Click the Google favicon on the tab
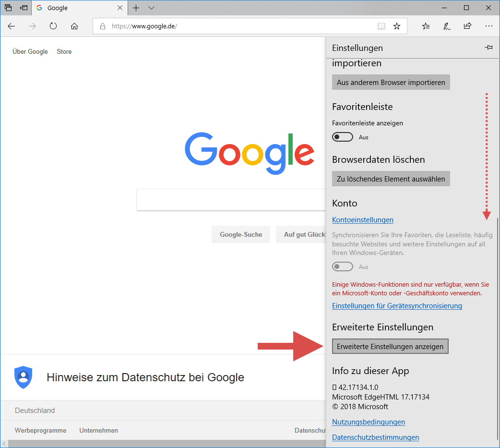Image resolution: width=500 pixels, height=448 pixels. (39, 8)
